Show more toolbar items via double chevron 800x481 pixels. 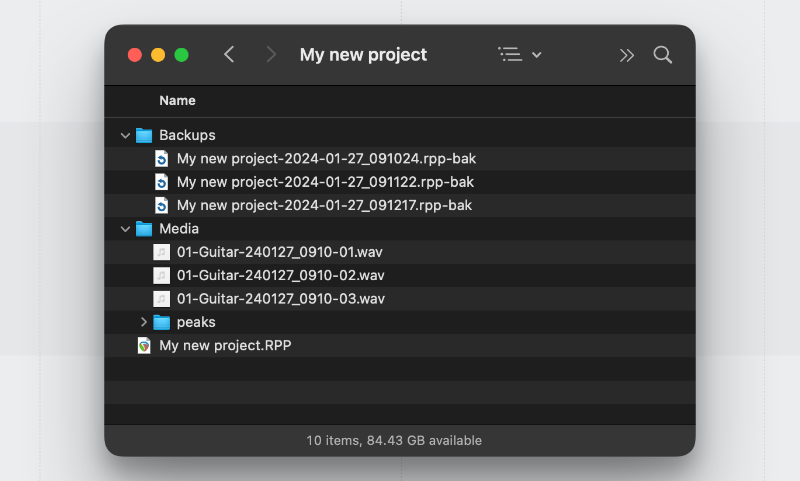(627, 55)
